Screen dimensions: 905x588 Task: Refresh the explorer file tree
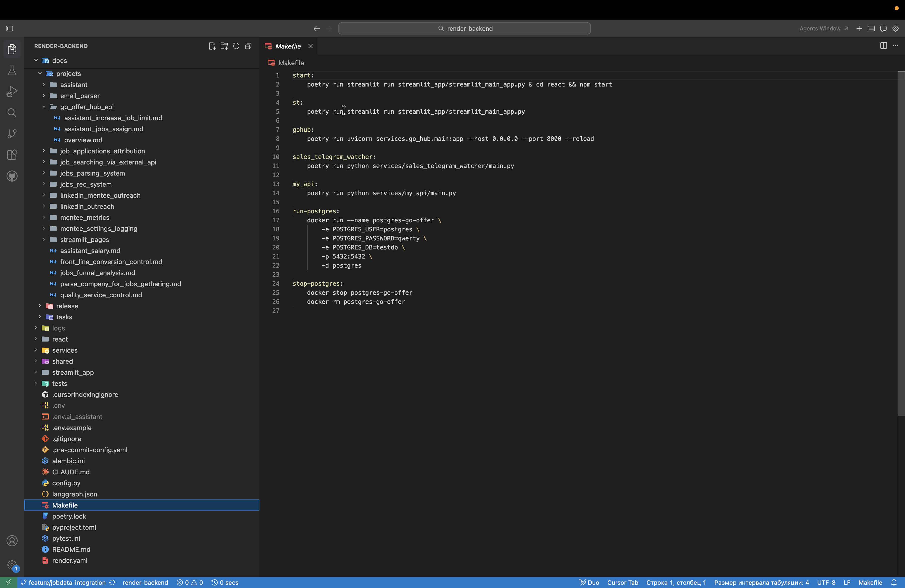pyautogui.click(x=236, y=46)
